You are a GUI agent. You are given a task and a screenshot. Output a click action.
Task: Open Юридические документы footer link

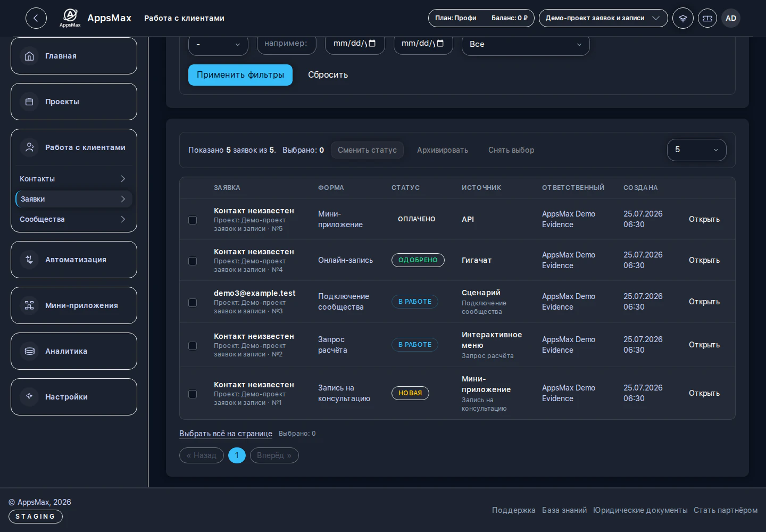[640, 510]
